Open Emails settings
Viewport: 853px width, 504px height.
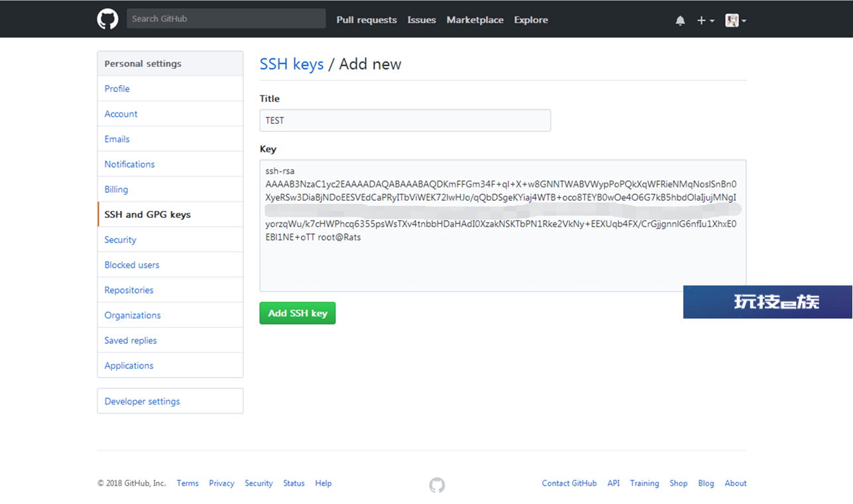[170, 139]
